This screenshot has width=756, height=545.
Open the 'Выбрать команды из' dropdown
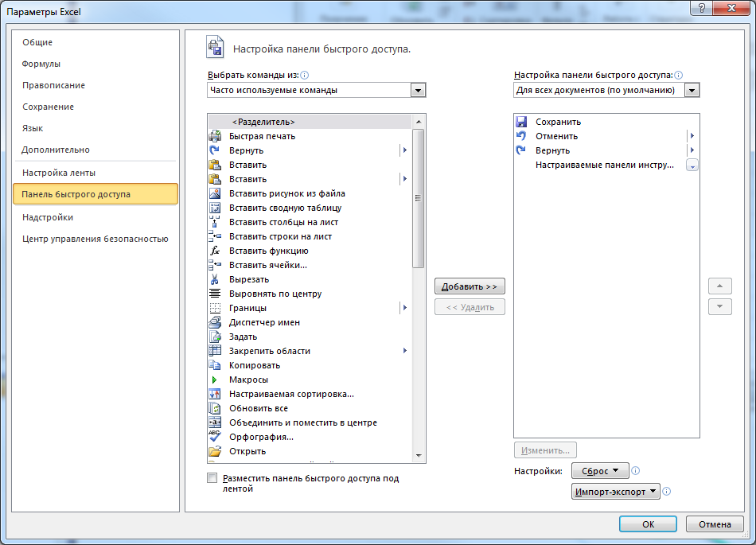[418, 90]
